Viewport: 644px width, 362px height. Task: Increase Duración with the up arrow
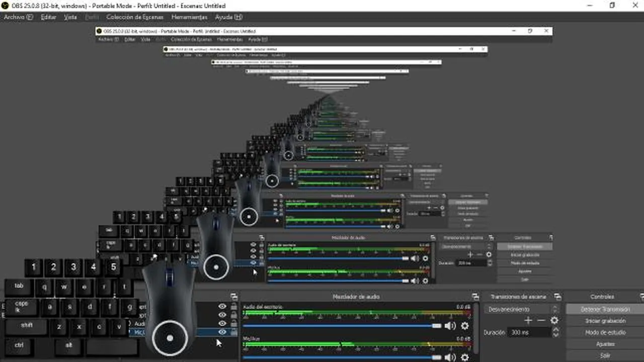[x=555, y=330]
